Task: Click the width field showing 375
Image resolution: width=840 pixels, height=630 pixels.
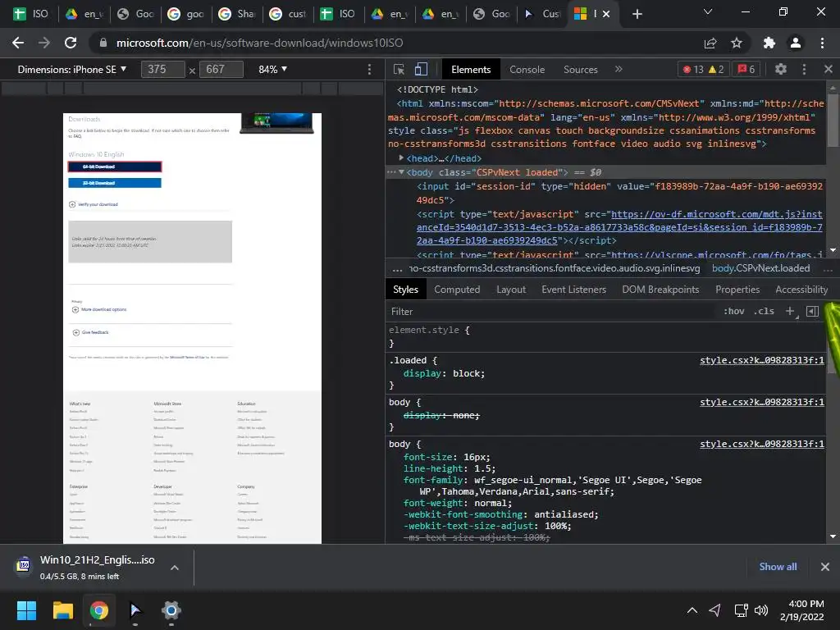Action: click(163, 69)
